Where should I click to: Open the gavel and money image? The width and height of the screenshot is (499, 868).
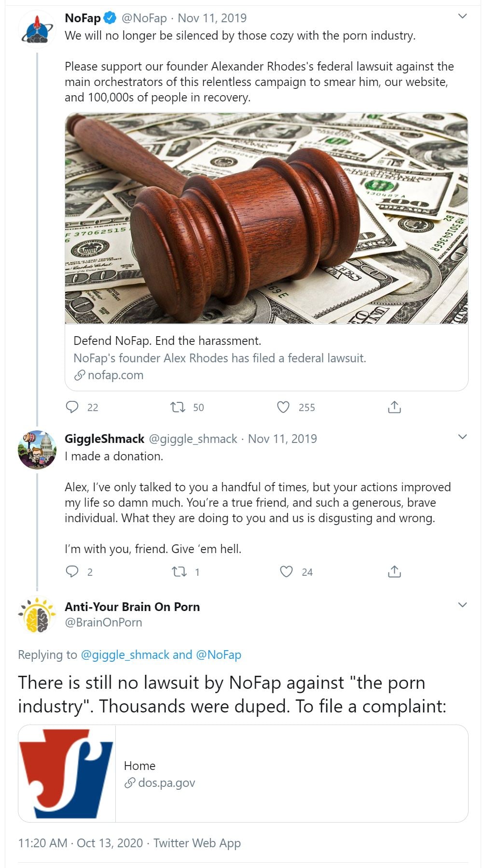click(x=266, y=218)
